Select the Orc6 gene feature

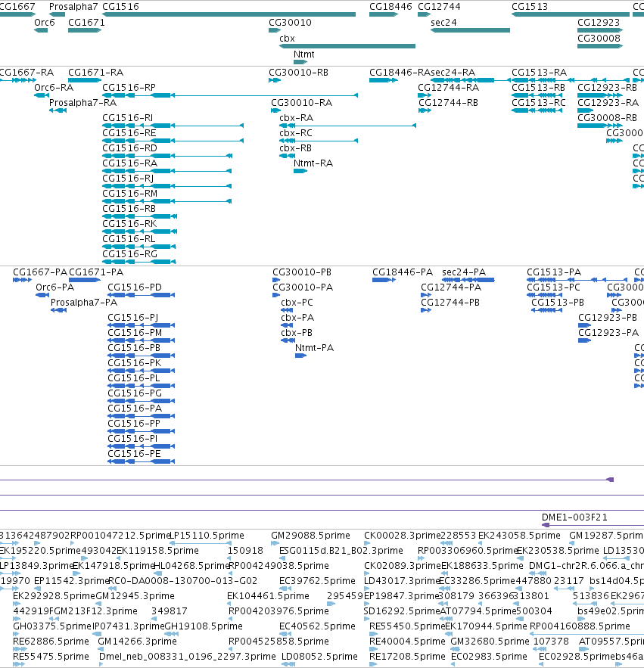pyautogui.click(x=41, y=30)
